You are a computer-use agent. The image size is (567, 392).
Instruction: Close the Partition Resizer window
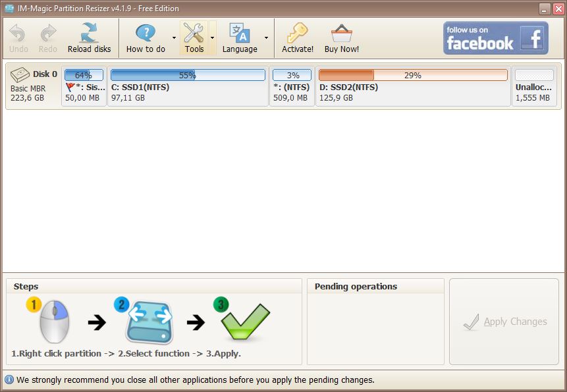tap(558, 9)
